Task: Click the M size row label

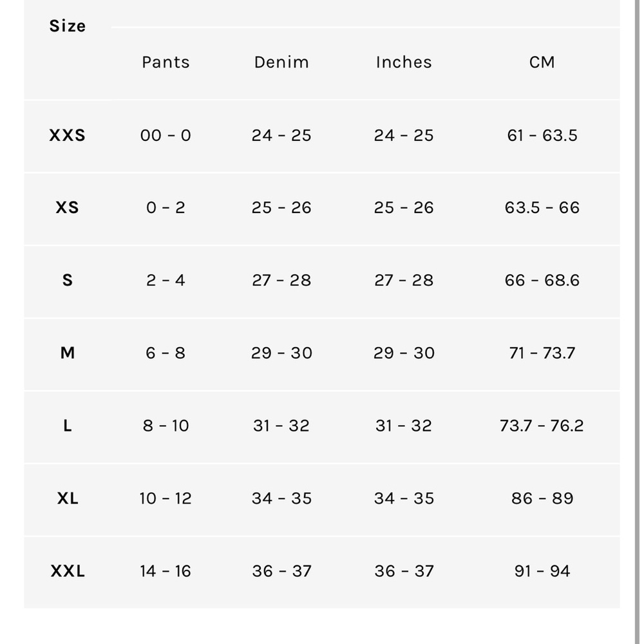Action: coord(67,353)
